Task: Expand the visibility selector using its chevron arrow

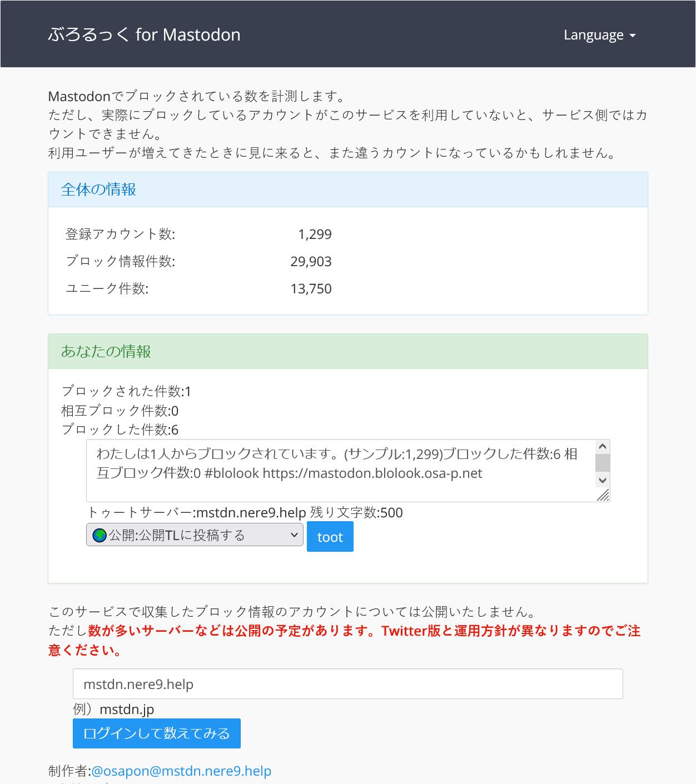Action: pyautogui.click(x=294, y=535)
